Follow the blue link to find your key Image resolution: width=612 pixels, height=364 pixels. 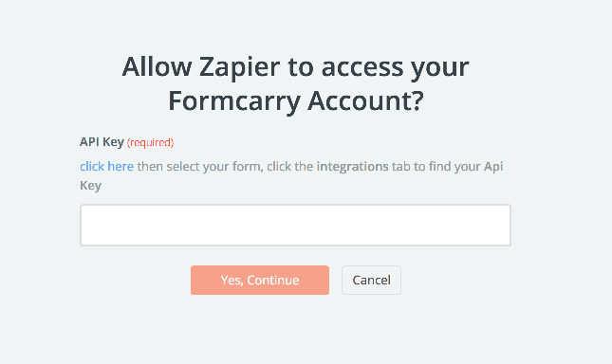[106, 167]
